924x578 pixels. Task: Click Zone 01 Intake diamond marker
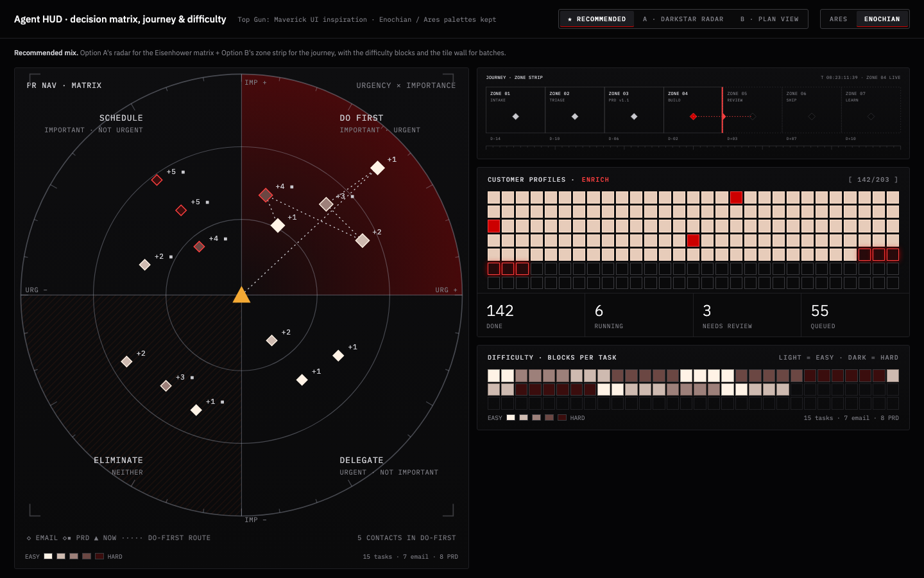coord(516,116)
